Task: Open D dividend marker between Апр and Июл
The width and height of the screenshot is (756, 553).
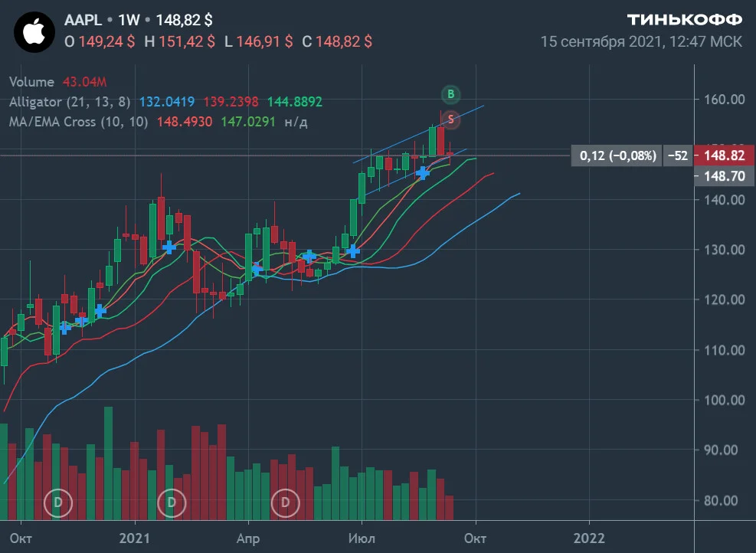Action: pos(286,502)
